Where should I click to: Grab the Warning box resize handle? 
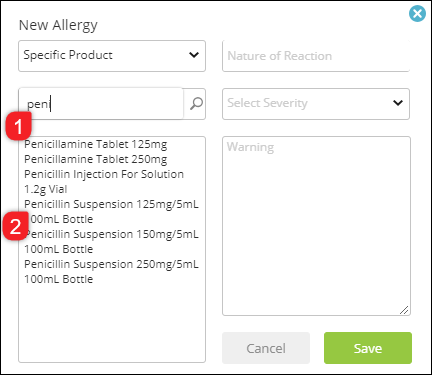pos(404,310)
